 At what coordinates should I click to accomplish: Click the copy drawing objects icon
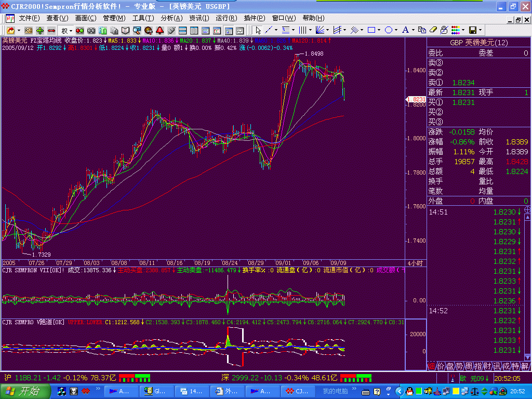click(422, 30)
